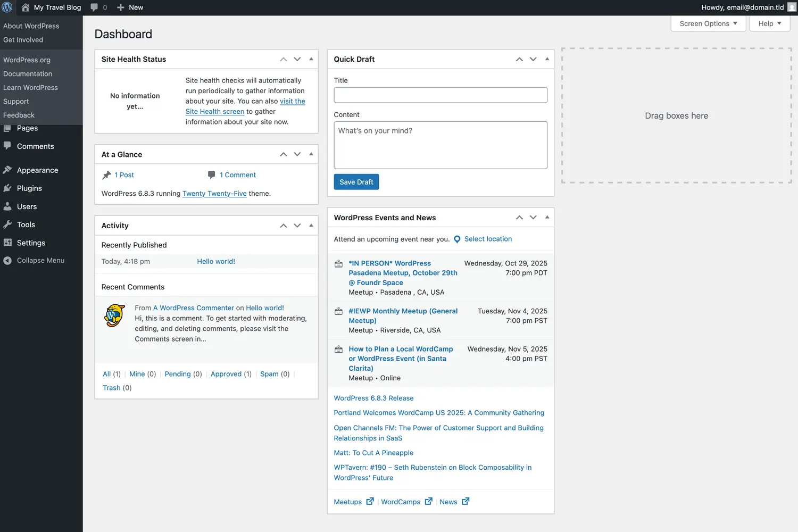Open Matt: To Cut A Pineapple link
This screenshot has height=532, width=798.
(373, 453)
